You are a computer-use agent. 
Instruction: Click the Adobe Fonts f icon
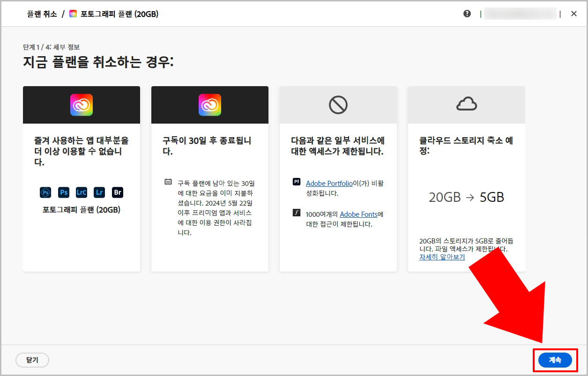[297, 213]
